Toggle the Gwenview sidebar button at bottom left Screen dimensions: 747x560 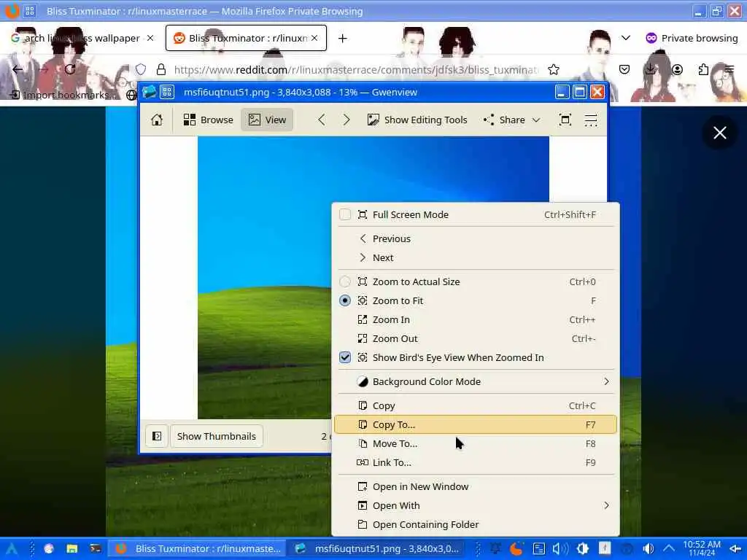click(157, 436)
